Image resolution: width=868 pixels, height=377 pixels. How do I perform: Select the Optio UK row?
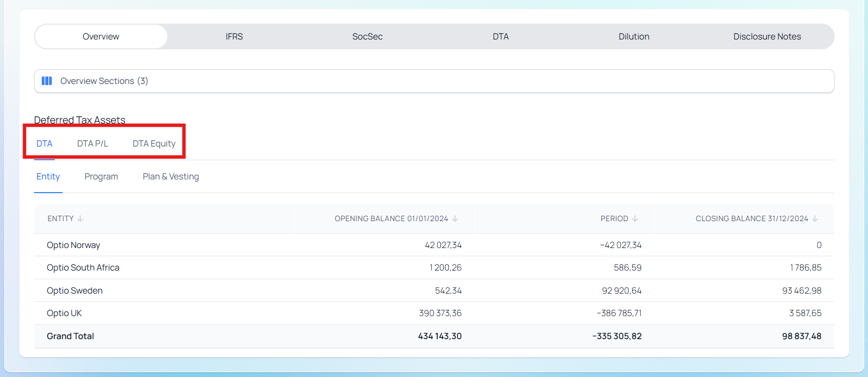coord(434,313)
